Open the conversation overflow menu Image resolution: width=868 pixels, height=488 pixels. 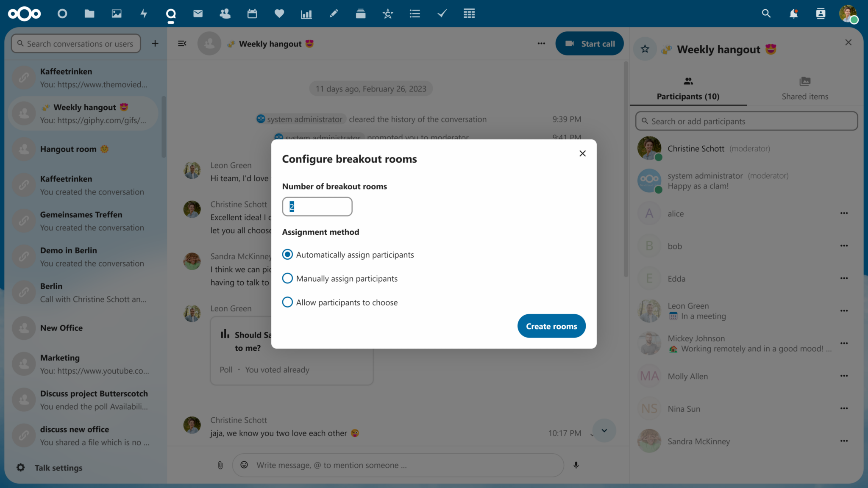(x=541, y=43)
